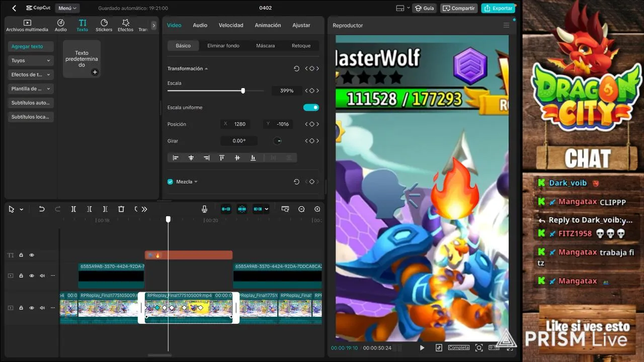Go back with the top-left arrow

point(14,8)
